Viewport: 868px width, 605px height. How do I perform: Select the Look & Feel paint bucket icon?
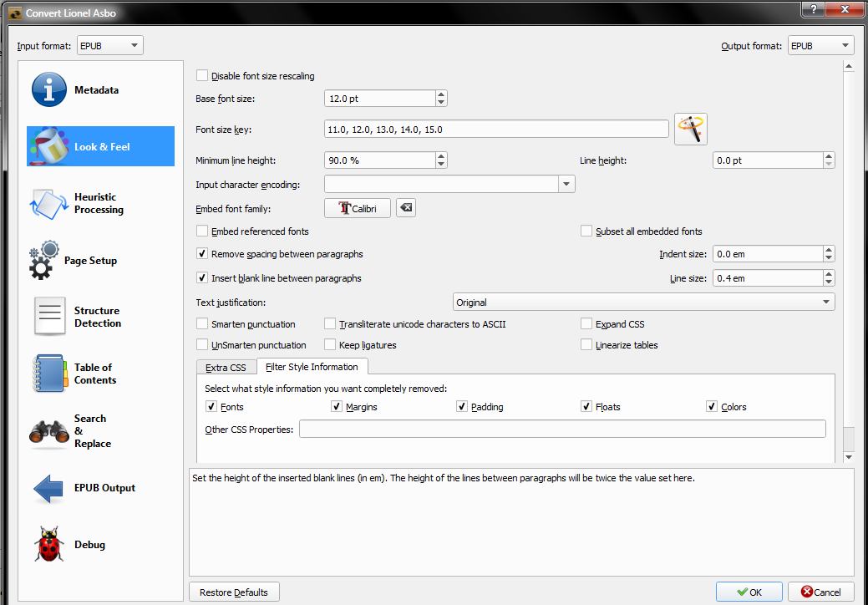pyautogui.click(x=48, y=146)
